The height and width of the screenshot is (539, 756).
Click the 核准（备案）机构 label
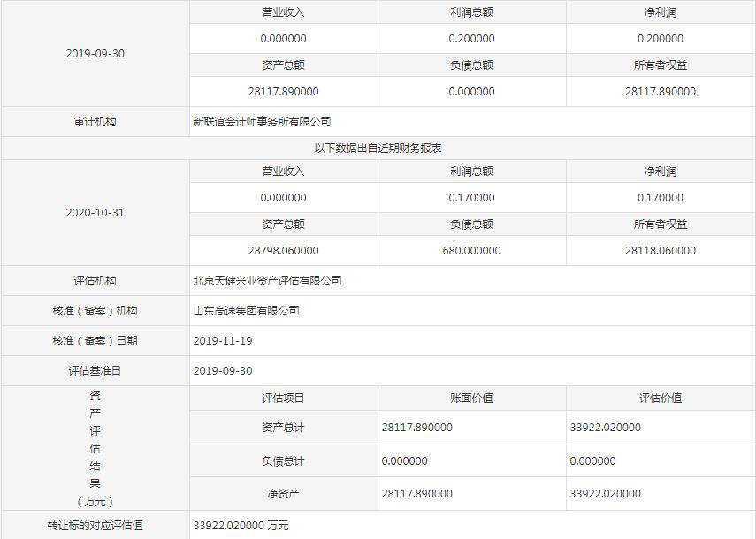click(x=95, y=311)
